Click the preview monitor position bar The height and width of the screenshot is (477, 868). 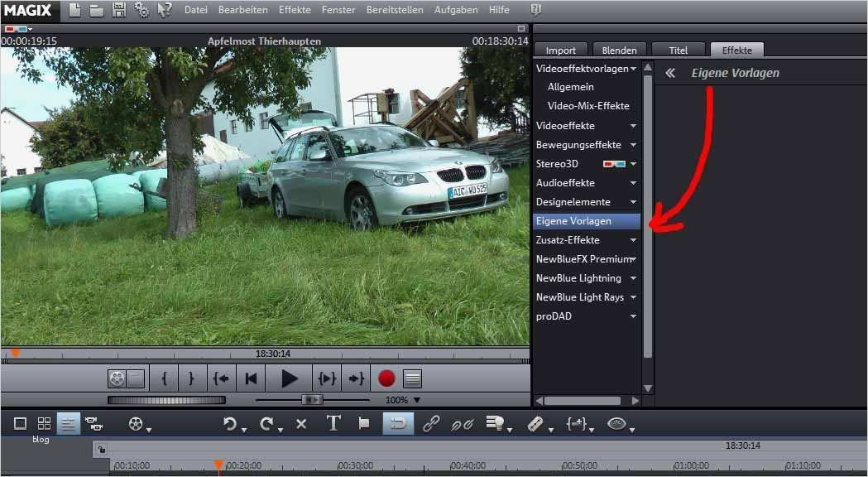(265, 354)
